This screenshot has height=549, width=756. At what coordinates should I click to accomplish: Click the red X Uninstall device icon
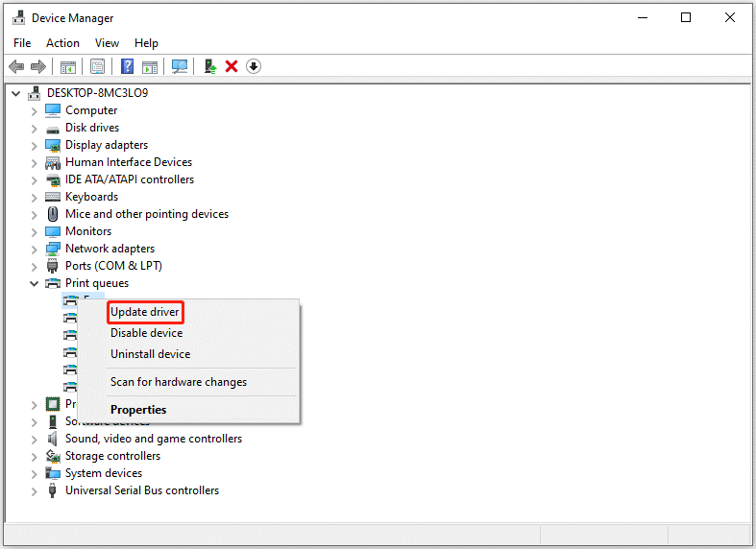coord(232,66)
